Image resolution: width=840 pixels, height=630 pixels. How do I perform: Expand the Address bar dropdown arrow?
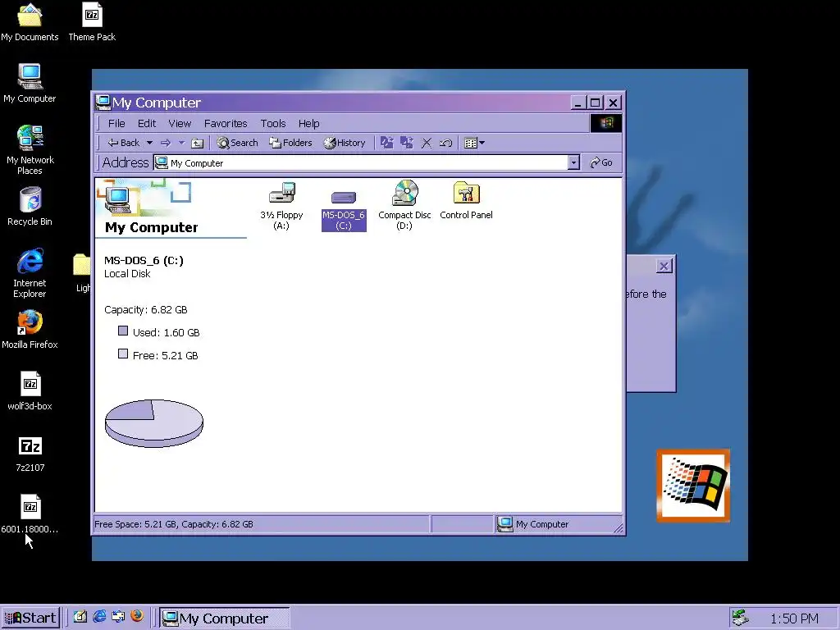(x=573, y=162)
